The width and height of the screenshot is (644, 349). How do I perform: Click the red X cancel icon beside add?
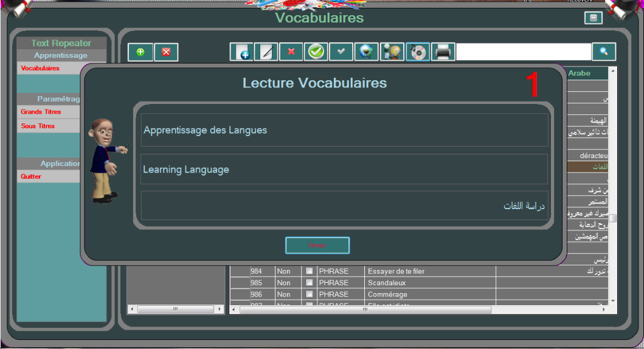click(x=166, y=52)
